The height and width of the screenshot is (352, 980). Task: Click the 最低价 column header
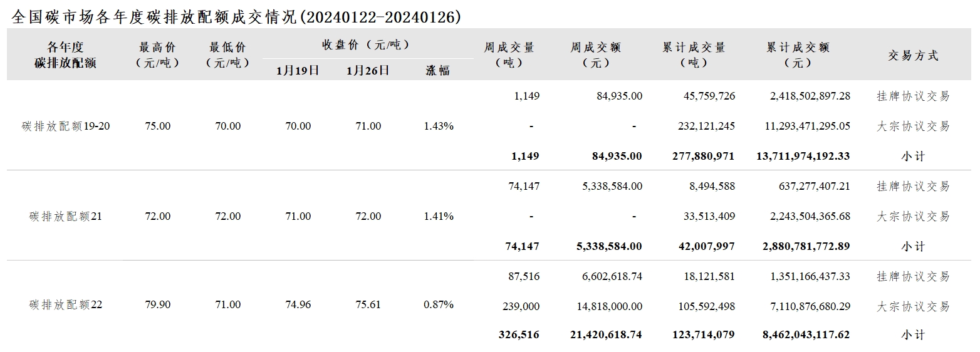[227, 55]
